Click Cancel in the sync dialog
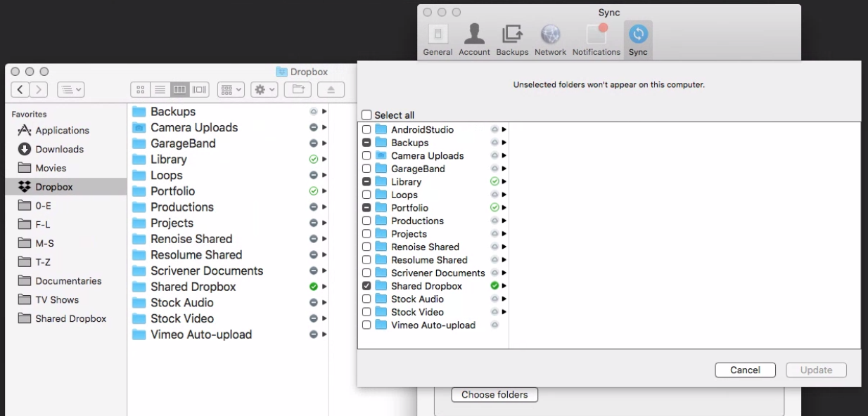Screen dimensions: 868x416 click(x=745, y=370)
